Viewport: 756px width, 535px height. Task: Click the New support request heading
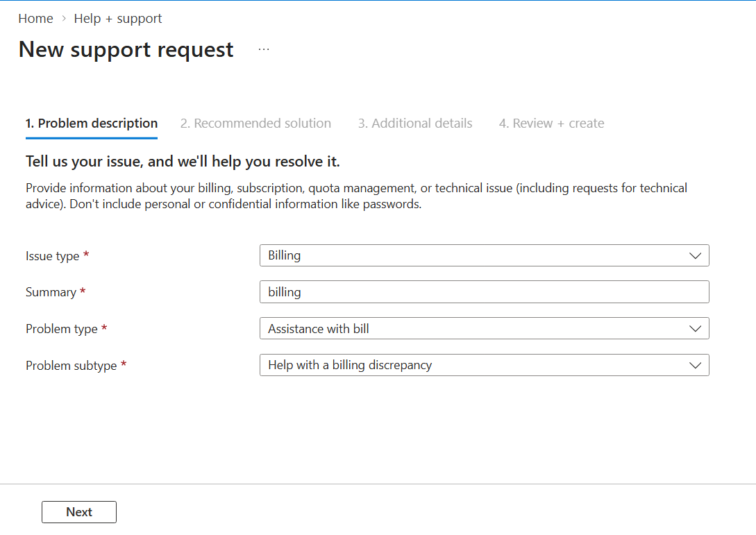pyautogui.click(x=126, y=50)
